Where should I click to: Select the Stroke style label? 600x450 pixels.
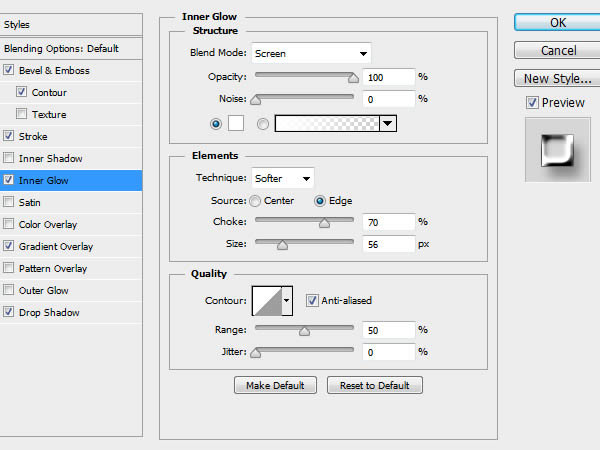click(x=33, y=136)
